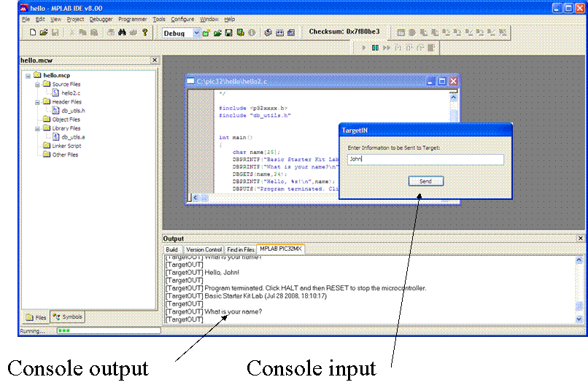Click the yellow Help question mark icon
Viewport: 588px width, 385px height.
[145, 33]
